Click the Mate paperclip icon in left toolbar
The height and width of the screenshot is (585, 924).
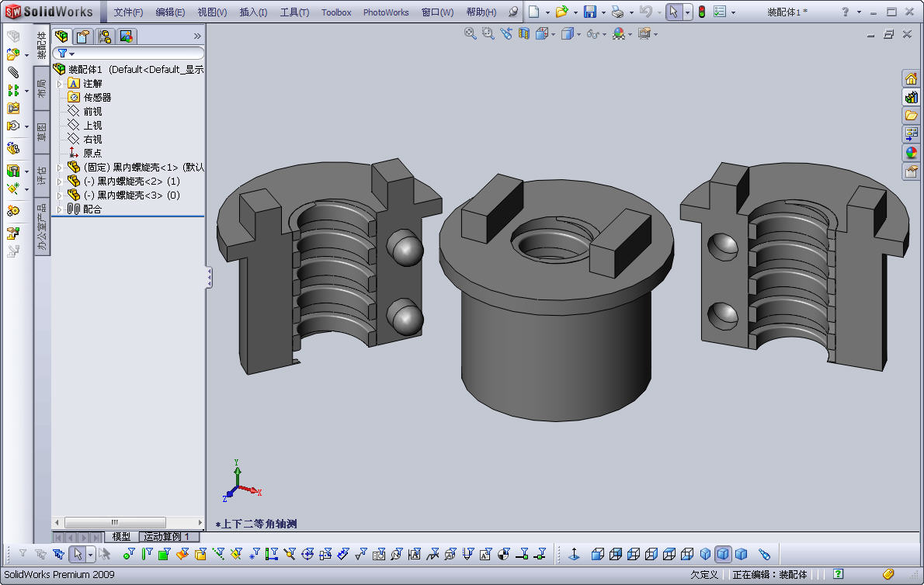13,72
